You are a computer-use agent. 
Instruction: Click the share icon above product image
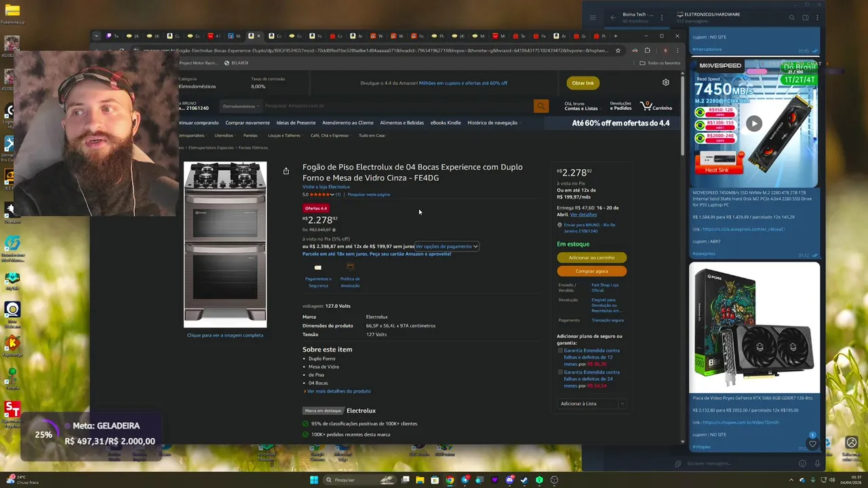286,171
